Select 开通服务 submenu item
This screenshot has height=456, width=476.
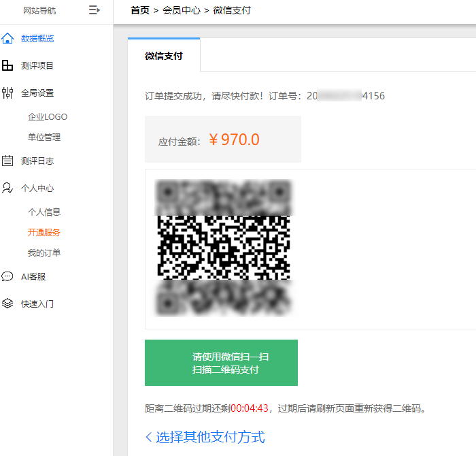point(44,232)
